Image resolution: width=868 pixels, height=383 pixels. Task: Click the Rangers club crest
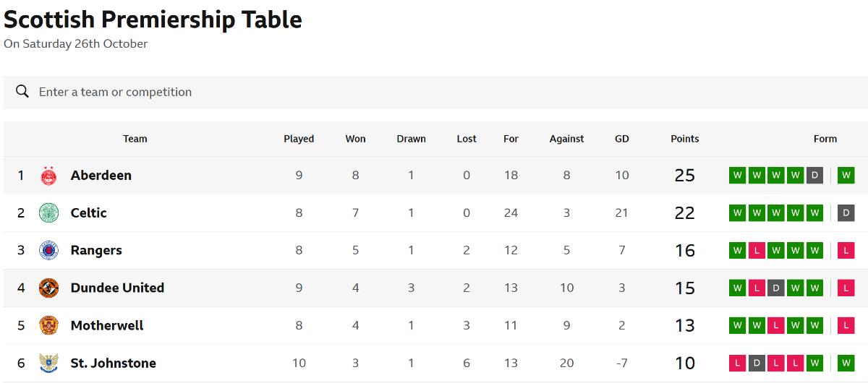coord(48,251)
